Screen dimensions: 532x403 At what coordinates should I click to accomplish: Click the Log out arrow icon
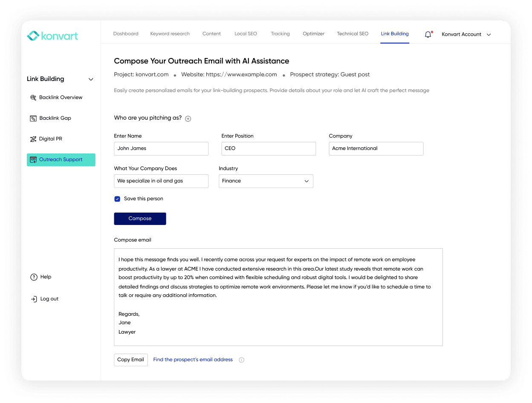pyautogui.click(x=33, y=299)
